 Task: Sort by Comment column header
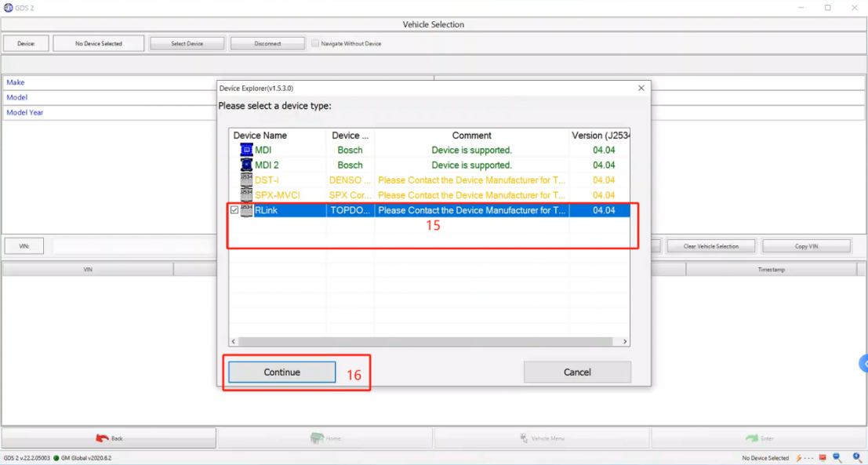(471, 136)
